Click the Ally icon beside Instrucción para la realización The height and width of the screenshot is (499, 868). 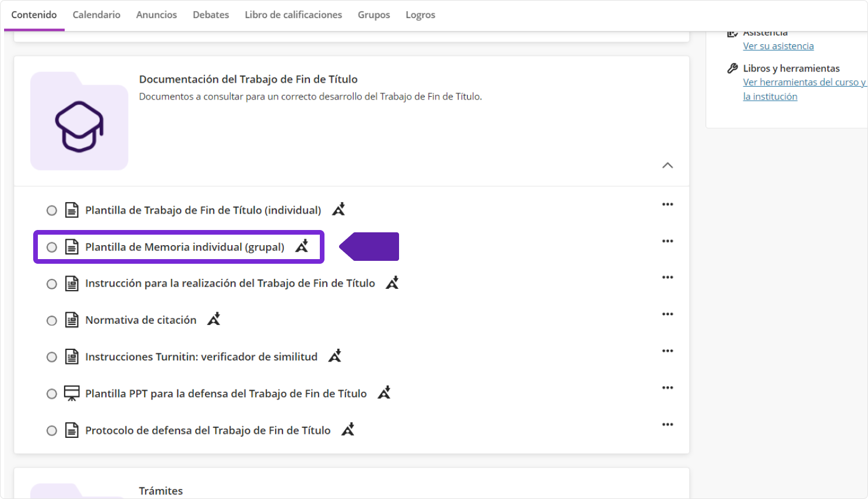(x=392, y=283)
